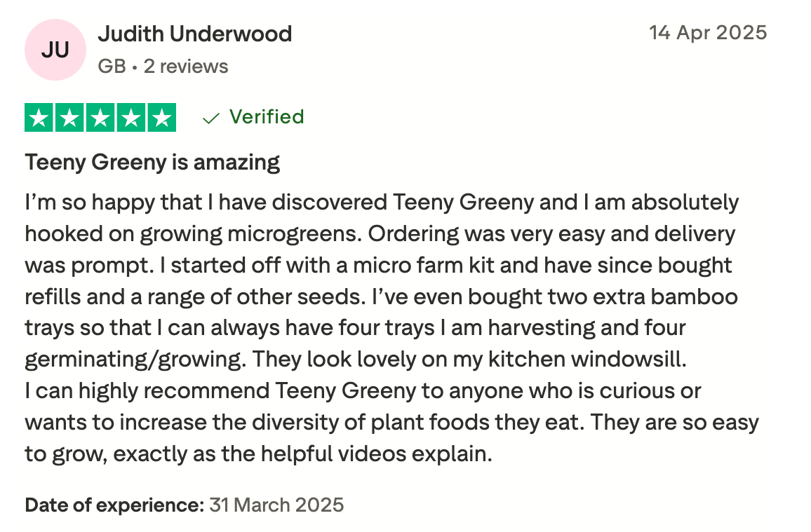Click the first green rating star
Image resolution: width=811 pixels, height=532 pixels.
tap(40, 118)
